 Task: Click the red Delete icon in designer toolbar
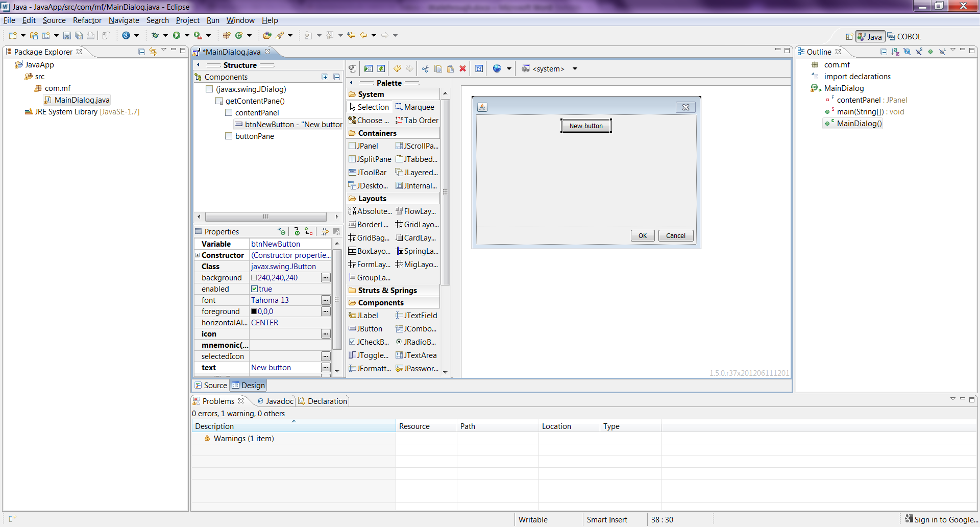pyautogui.click(x=462, y=69)
